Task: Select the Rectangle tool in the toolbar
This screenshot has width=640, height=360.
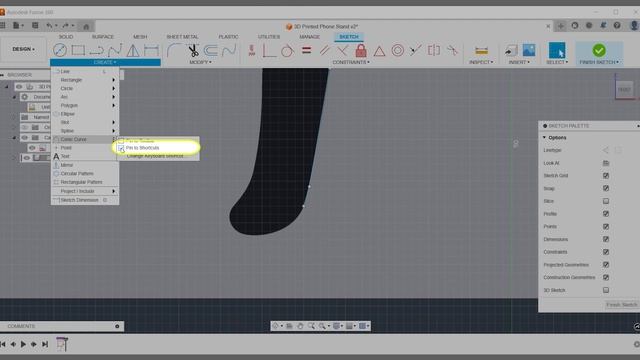Action: (78, 50)
